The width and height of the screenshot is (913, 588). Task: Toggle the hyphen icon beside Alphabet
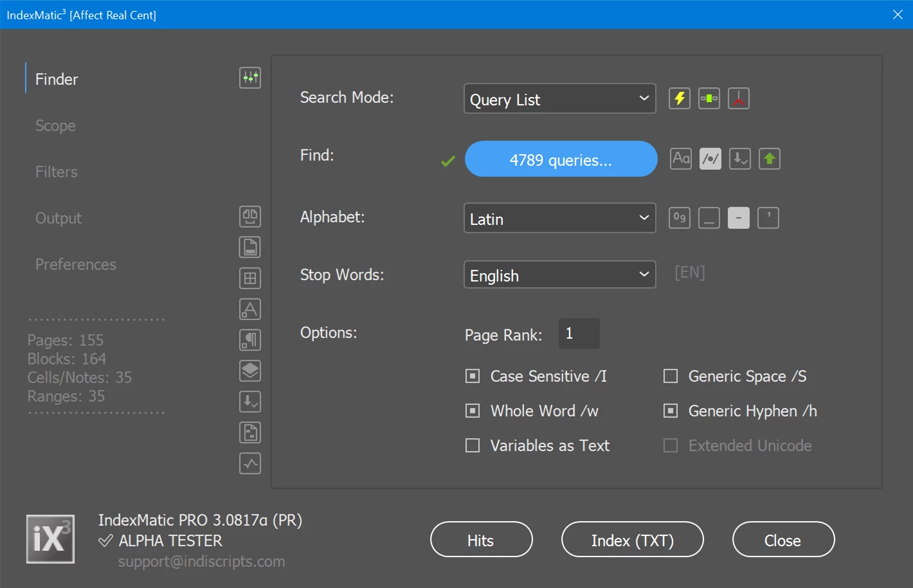tap(739, 218)
